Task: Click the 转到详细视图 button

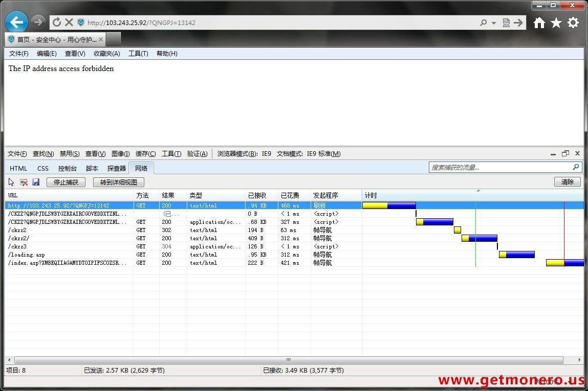Action: tap(119, 182)
